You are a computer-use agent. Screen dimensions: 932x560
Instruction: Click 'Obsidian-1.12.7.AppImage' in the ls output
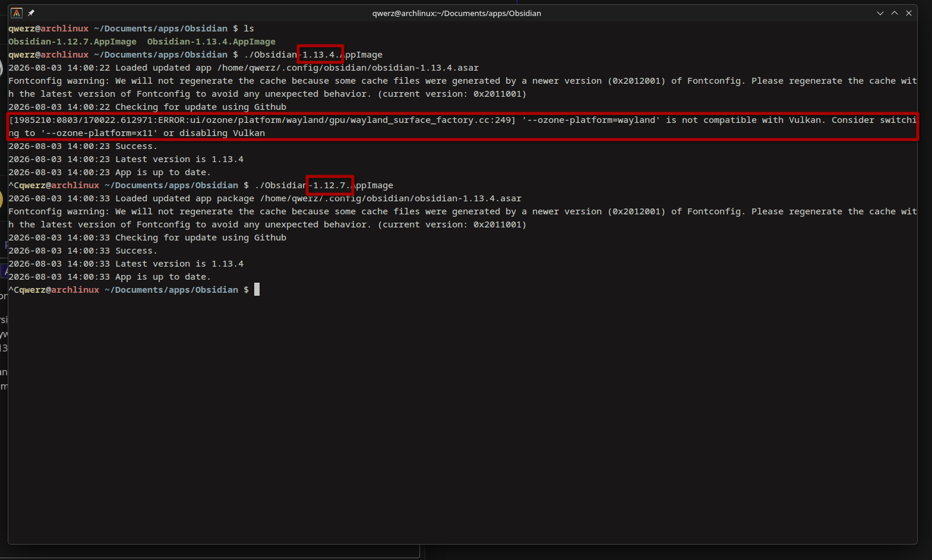point(72,42)
